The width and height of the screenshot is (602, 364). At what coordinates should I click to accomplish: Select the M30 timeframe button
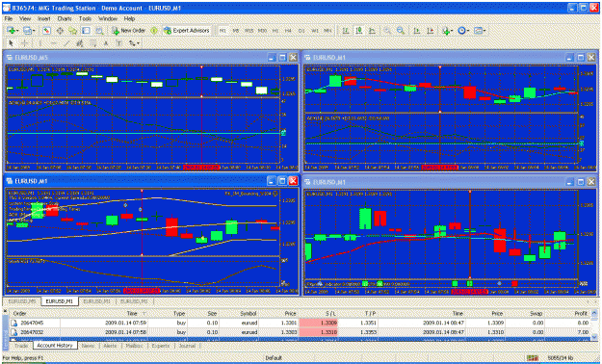[262, 31]
